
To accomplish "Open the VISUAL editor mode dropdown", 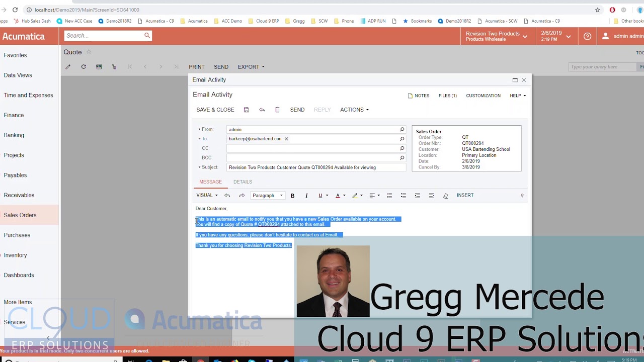I will 207,196.
